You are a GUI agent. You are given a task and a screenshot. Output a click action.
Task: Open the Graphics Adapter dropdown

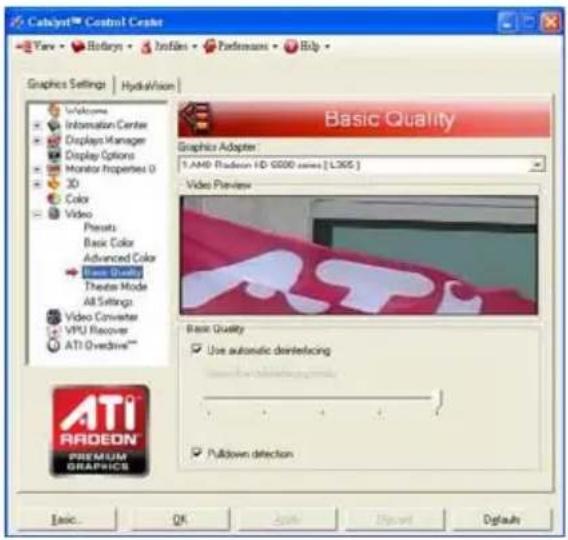[x=538, y=165]
